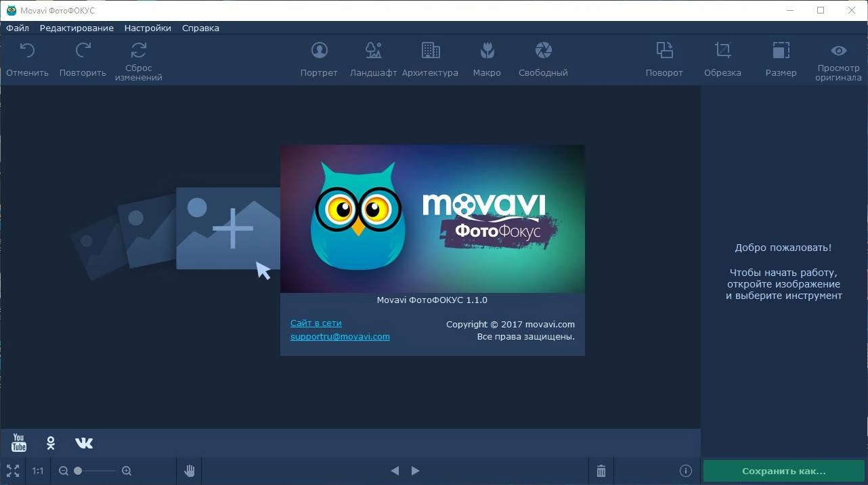The height and width of the screenshot is (485, 868).
Task: Click the Movavi owl splash image
Action: (433, 218)
